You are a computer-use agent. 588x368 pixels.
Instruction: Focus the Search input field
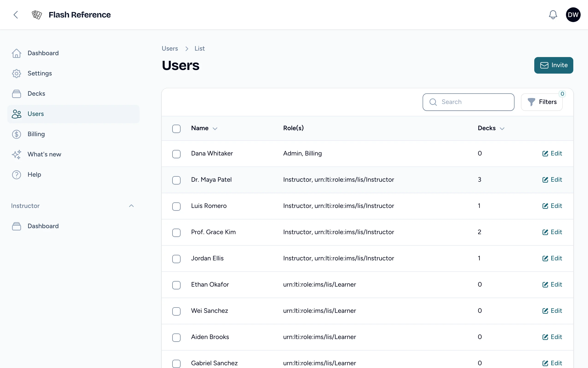[x=468, y=102]
